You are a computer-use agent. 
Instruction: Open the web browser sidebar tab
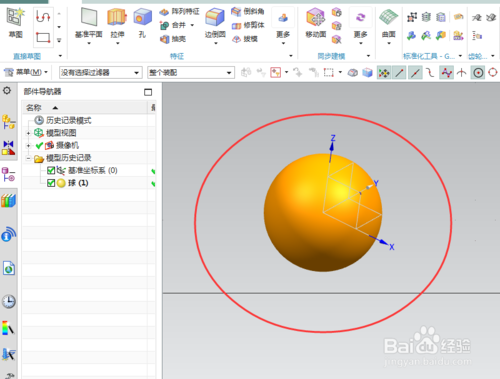pyautogui.click(x=9, y=268)
